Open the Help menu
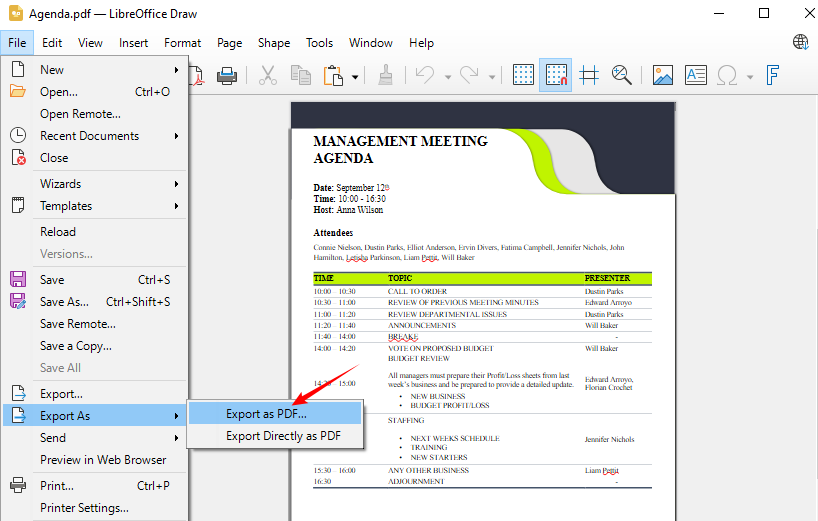The image size is (818, 521). [422, 43]
